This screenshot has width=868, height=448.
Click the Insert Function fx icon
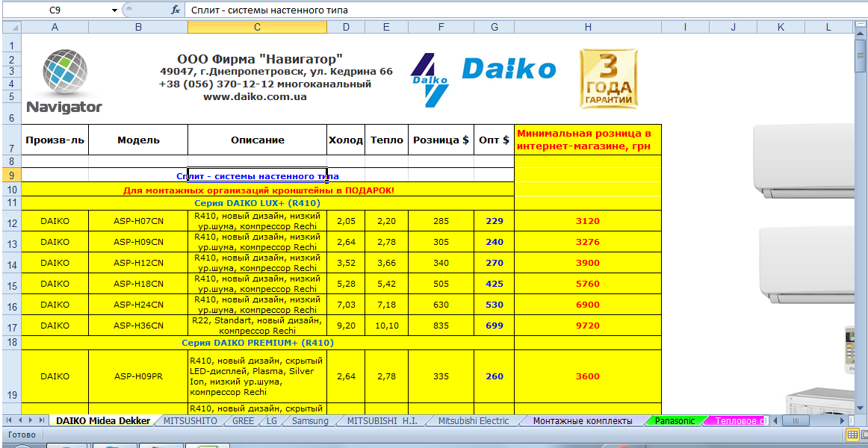click(176, 10)
